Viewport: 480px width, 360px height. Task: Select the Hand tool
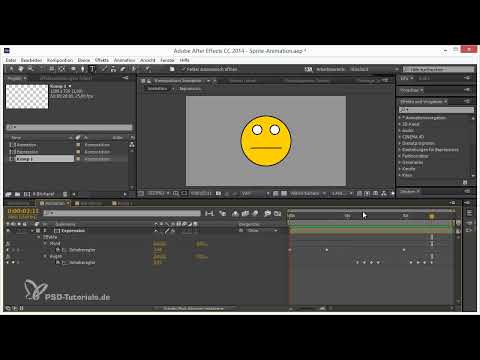(x=21, y=69)
